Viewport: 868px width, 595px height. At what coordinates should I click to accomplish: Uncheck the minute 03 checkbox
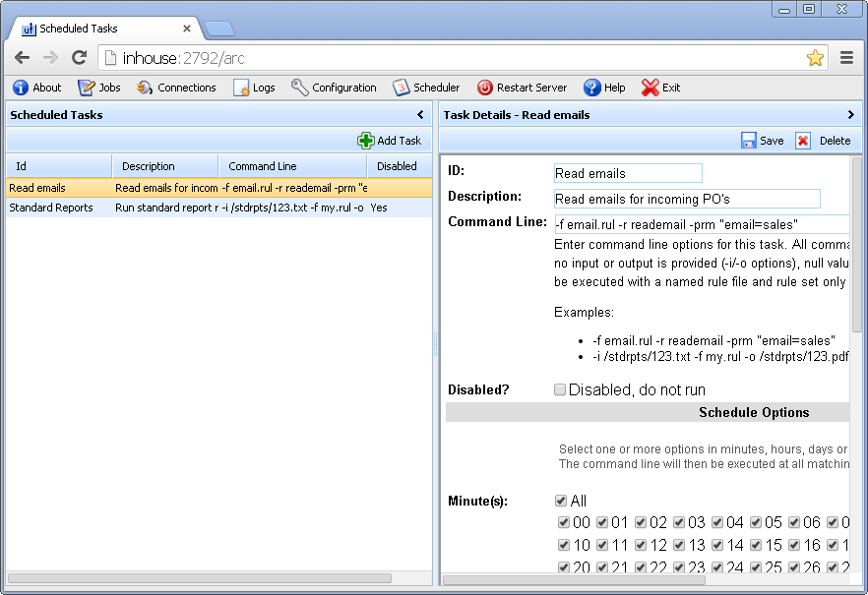click(679, 522)
